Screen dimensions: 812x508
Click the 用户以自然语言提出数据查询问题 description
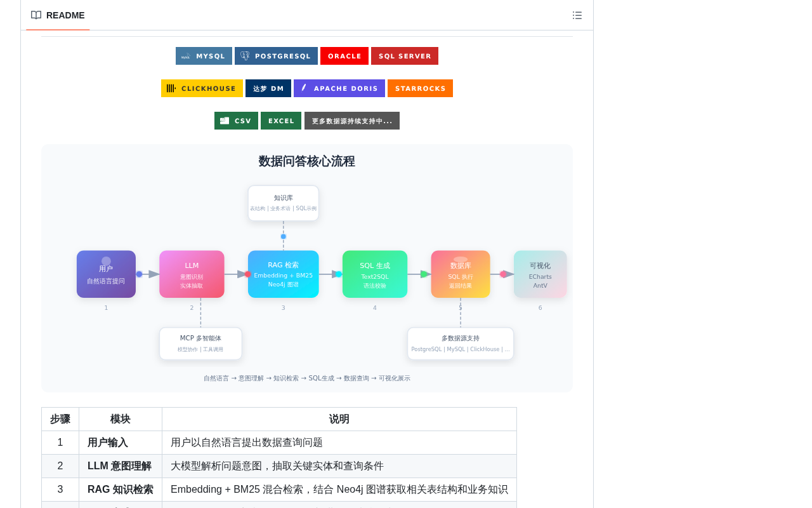click(339, 443)
